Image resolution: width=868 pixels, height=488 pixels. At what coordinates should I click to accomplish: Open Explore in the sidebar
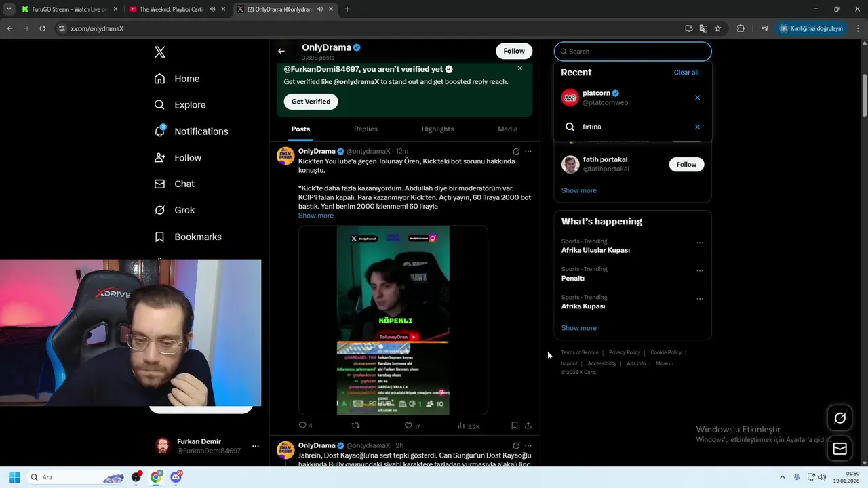180,105
